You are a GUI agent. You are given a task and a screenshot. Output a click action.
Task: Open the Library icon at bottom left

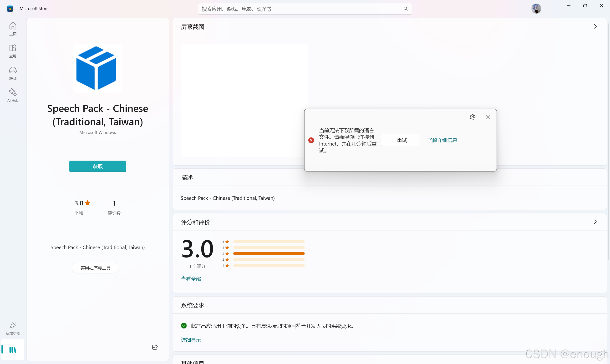[13, 349]
